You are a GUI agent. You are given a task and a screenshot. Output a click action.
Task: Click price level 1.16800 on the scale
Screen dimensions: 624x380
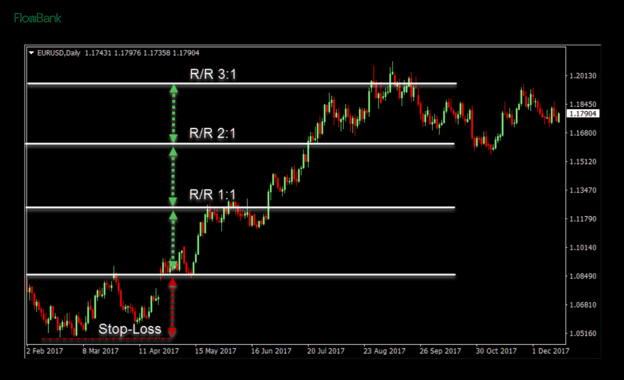tap(583, 133)
